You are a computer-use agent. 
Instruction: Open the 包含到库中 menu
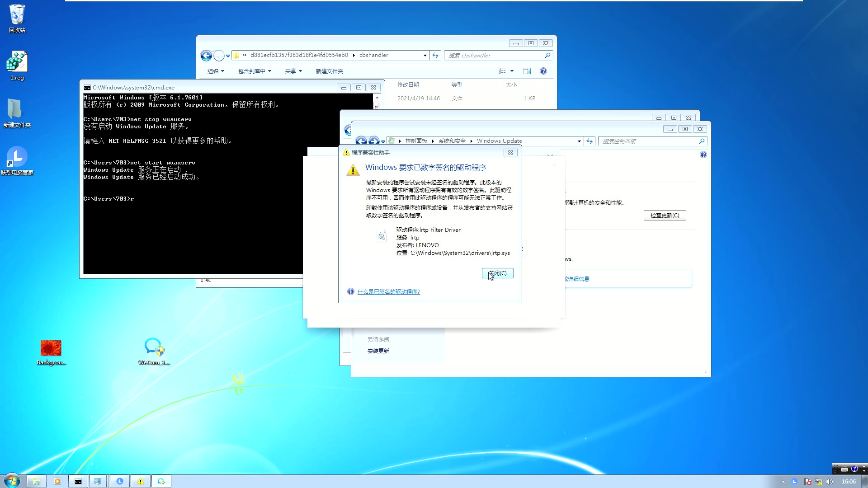tap(255, 71)
